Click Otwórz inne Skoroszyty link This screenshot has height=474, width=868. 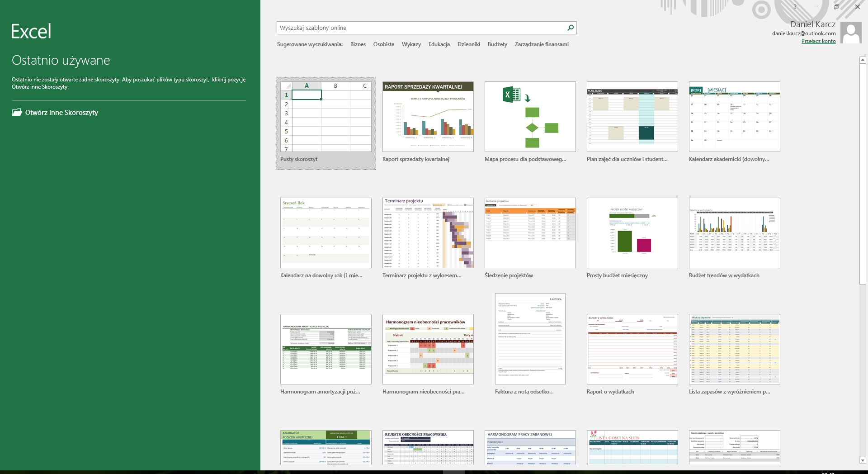pos(61,113)
